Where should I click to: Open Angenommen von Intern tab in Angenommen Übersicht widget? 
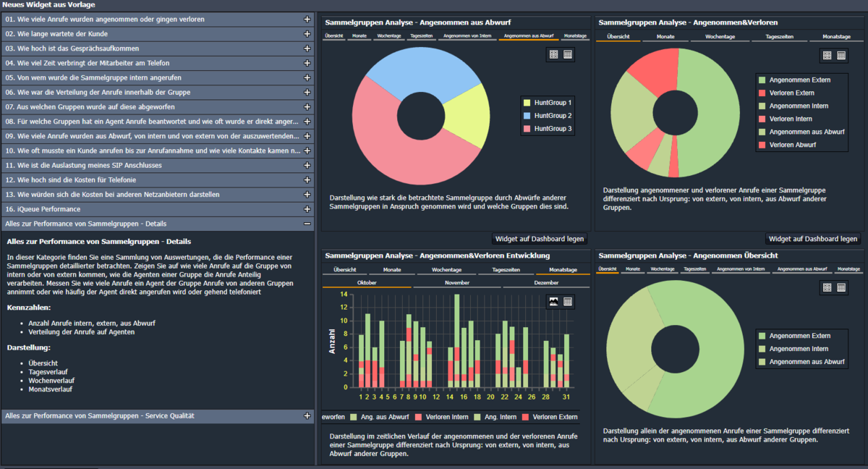740,269
